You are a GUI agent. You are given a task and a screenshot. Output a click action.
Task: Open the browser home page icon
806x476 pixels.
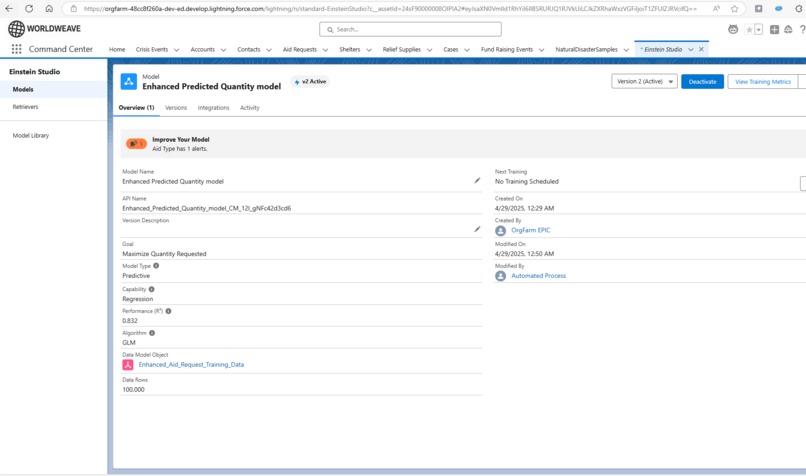[x=49, y=8]
